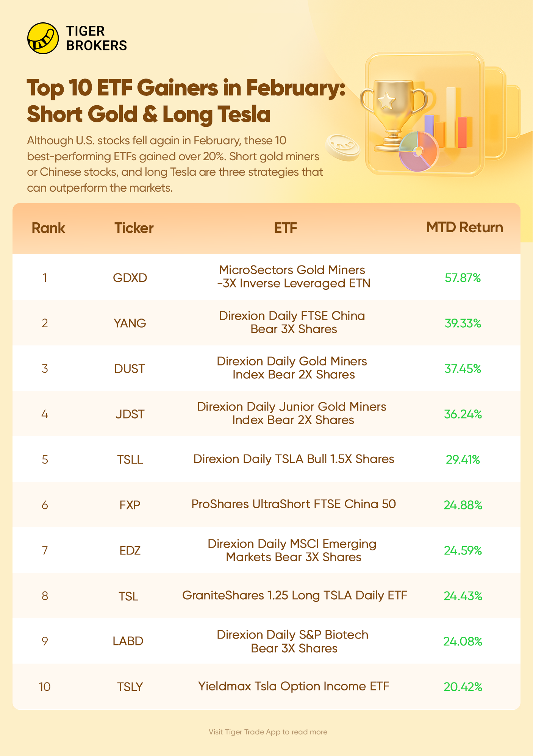Click the 57.87% return value
The width and height of the screenshot is (533, 756).
coord(463,278)
